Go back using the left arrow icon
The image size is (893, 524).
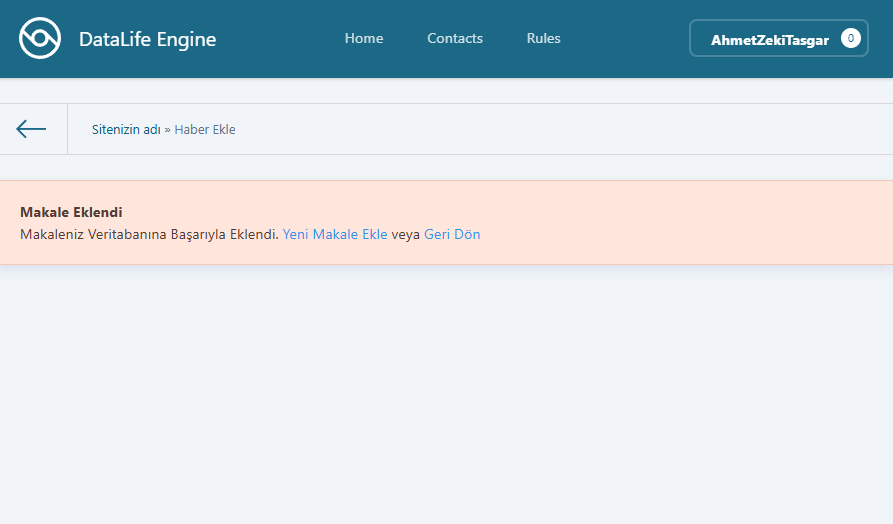pyautogui.click(x=31, y=129)
